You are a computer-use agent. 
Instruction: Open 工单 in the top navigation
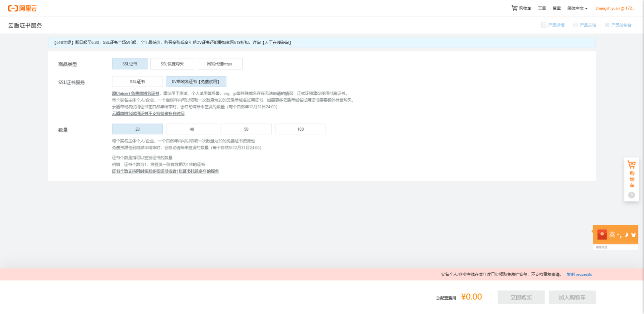(542, 8)
